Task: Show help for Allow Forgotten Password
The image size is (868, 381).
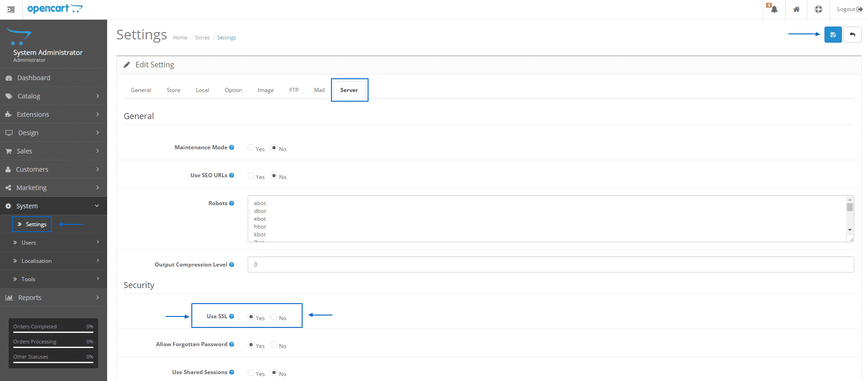Action: tap(232, 344)
